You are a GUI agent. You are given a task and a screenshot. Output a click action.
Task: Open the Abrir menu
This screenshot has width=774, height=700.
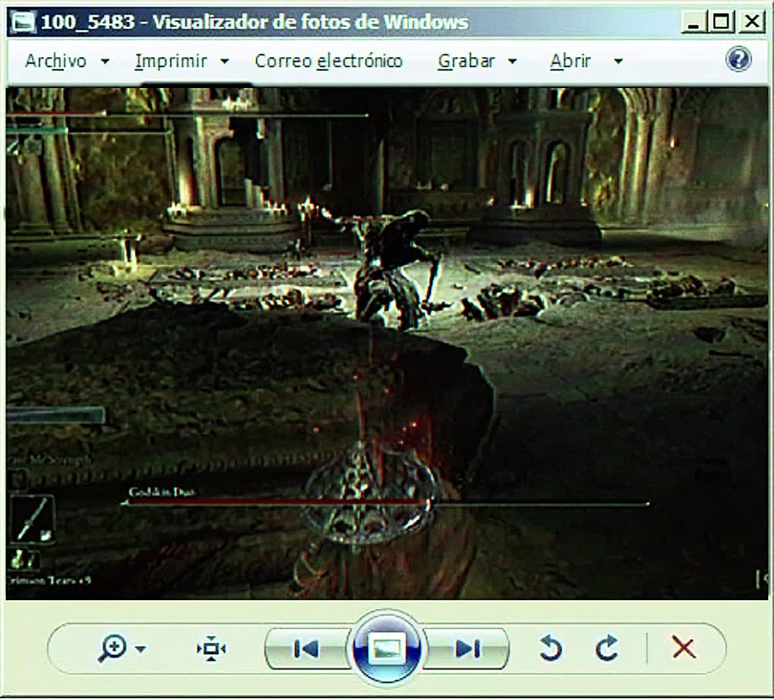(x=570, y=61)
